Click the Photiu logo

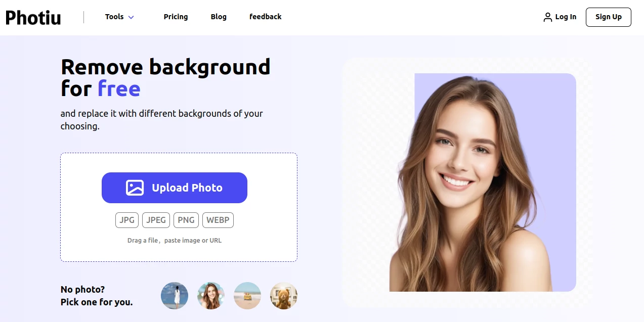(32, 17)
